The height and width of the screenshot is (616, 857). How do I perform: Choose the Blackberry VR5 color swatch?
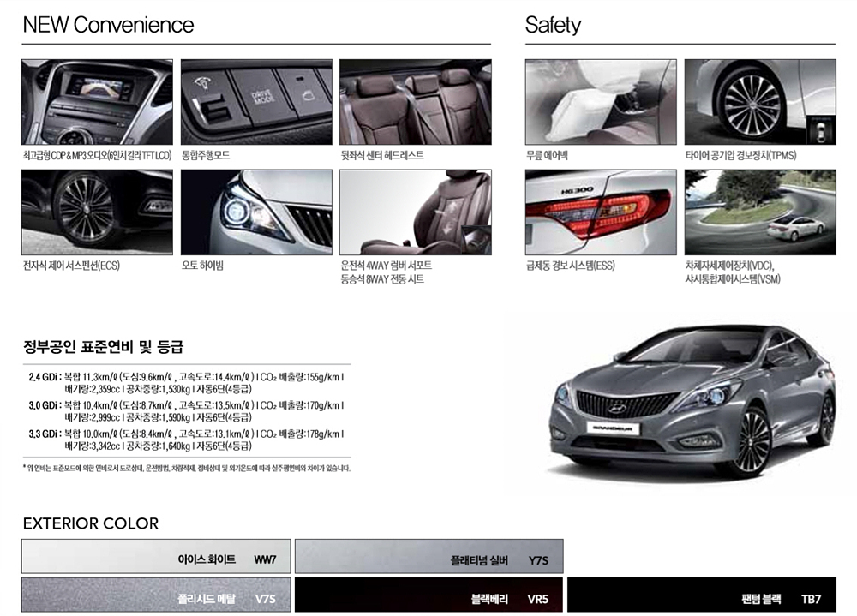pyautogui.click(x=428, y=595)
